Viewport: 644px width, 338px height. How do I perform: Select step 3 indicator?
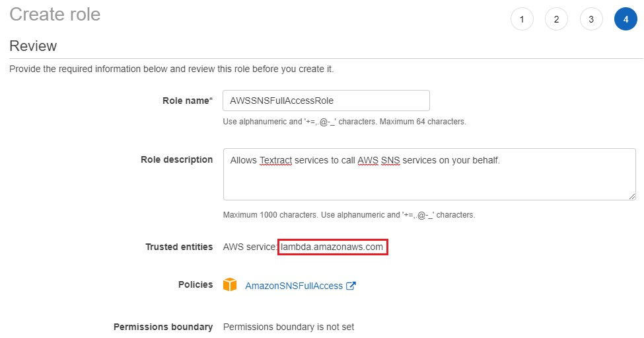pos(590,19)
